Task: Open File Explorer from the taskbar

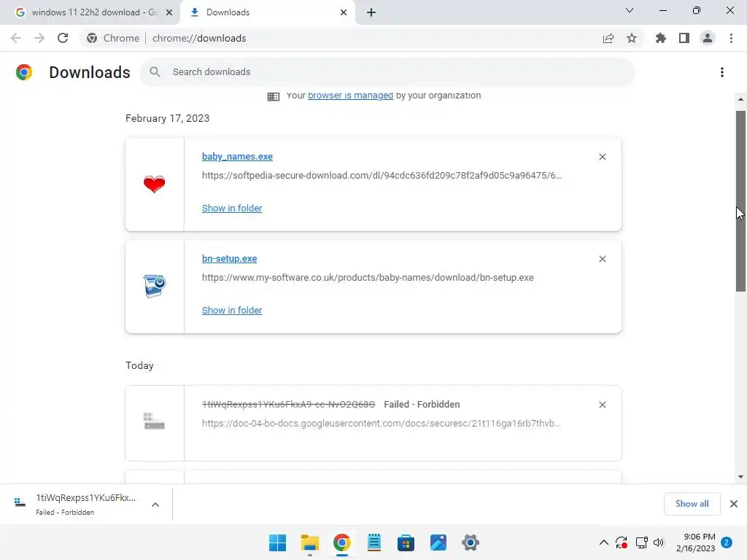Action: pyautogui.click(x=309, y=542)
